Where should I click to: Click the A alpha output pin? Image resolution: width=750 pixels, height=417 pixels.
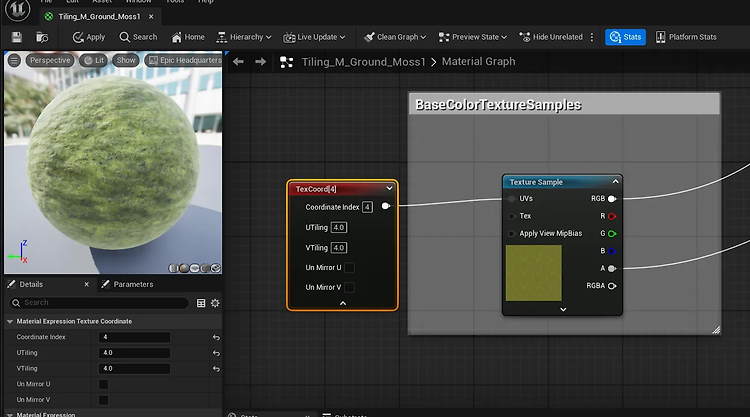[612, 269]
